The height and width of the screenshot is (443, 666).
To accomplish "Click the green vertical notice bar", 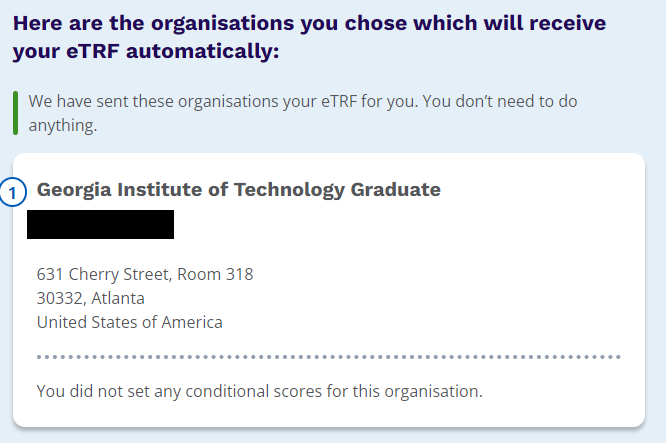I will tap(16, 113).
